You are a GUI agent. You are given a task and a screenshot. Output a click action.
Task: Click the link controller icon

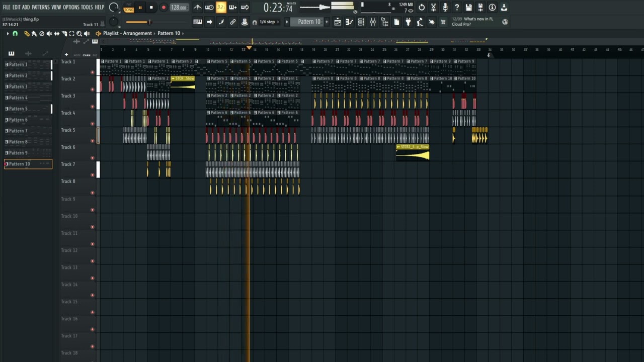pos(233,22)
